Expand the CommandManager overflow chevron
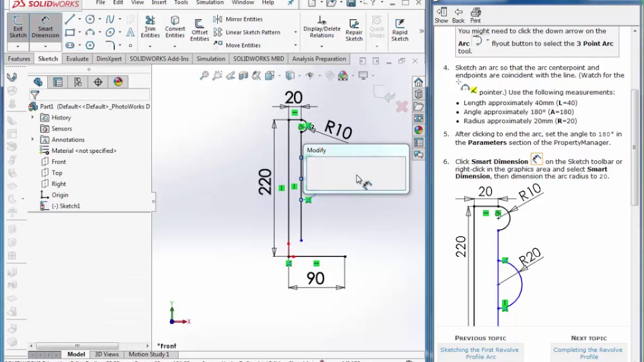This screenshot has height=362, width=644. 421,31
